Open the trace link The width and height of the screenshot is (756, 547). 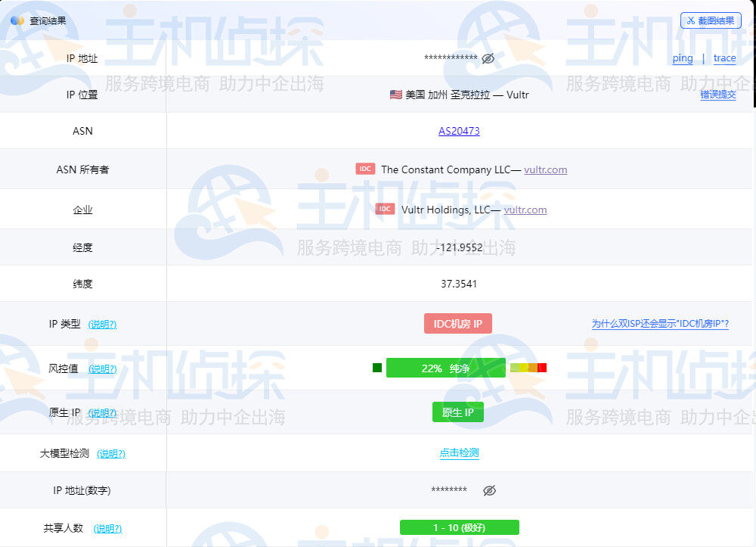pyautogui.click(x=724, y=57)
